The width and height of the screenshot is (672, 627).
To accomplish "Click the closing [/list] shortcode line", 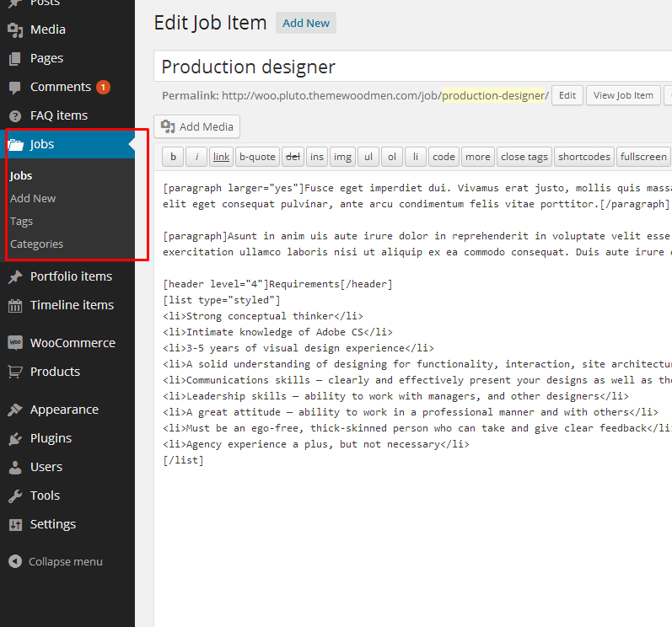I will (184, 461).
